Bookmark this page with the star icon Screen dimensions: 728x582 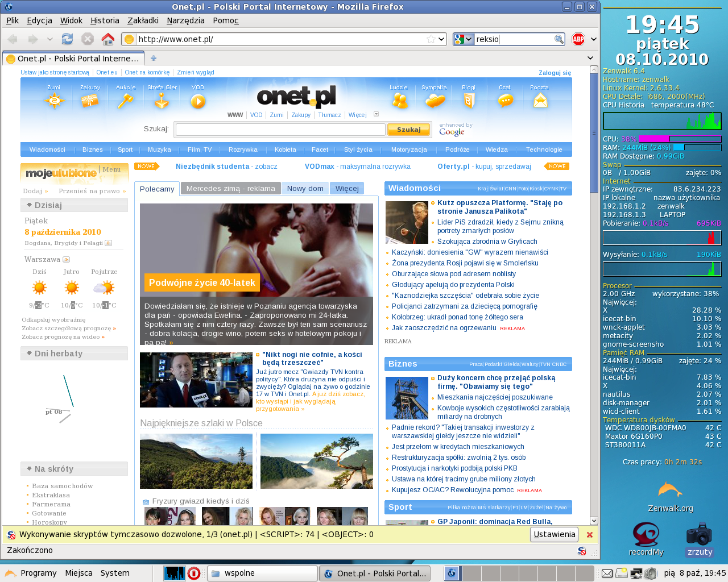click(431, 39)
